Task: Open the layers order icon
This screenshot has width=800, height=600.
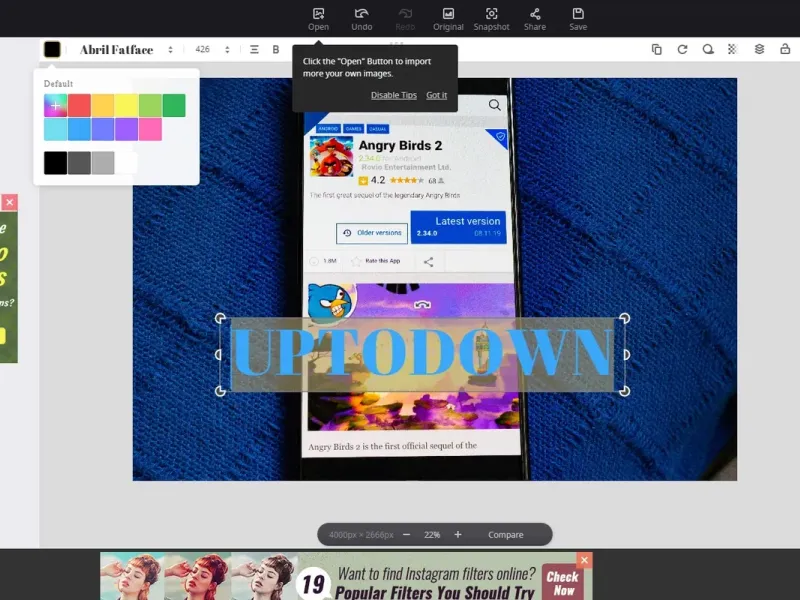Action: tap(759, 49)
